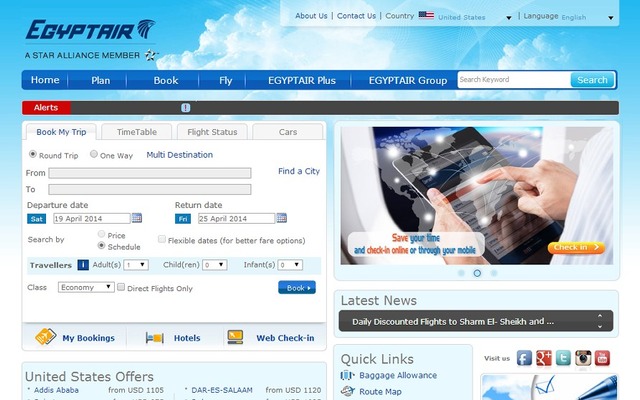The width and height of the screenshot is (640, 400).
Task: Select the One Way radio button
Action: click(94, 154)
